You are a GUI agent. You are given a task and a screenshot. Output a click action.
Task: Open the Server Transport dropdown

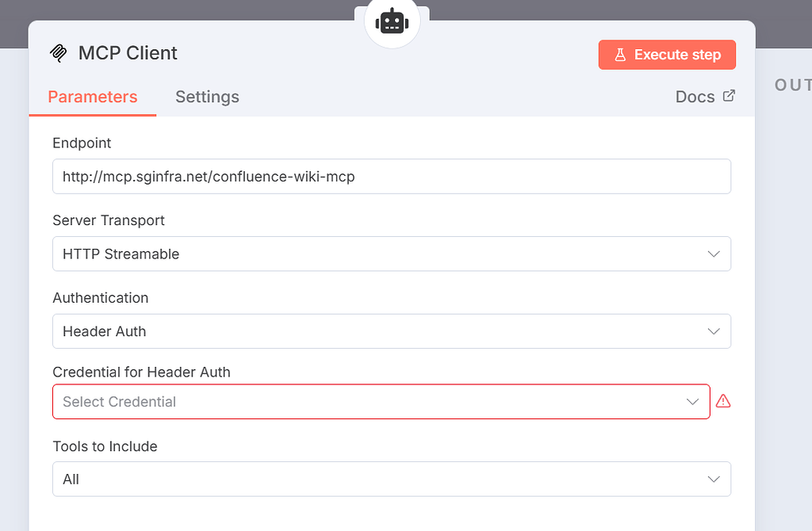click(x=392, y=254)
